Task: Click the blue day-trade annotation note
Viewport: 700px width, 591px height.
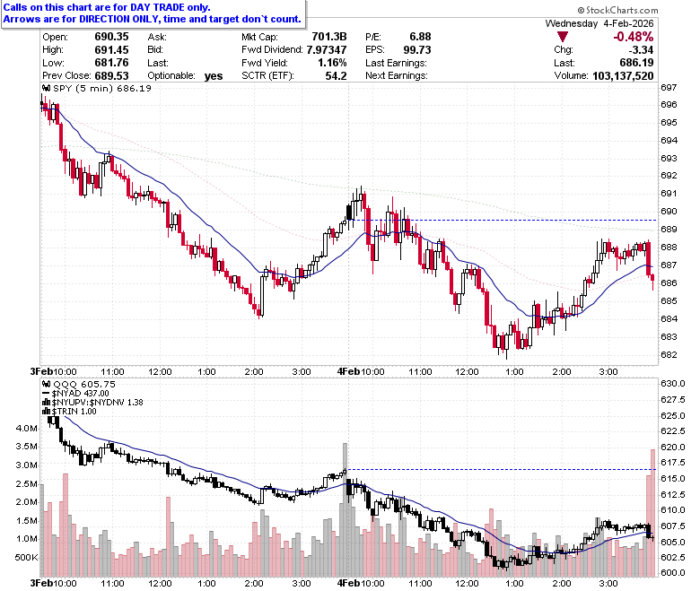Action: pyautogui.click(x=153, y=13)
